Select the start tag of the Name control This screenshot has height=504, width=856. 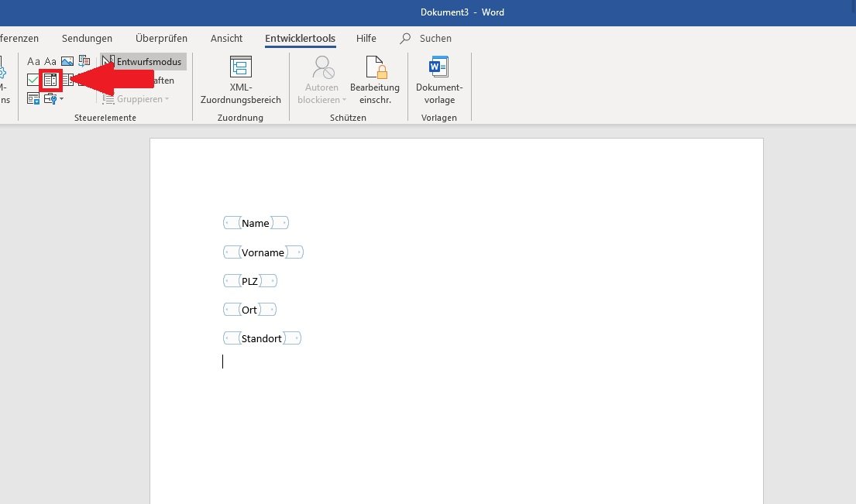click(232, 222)
